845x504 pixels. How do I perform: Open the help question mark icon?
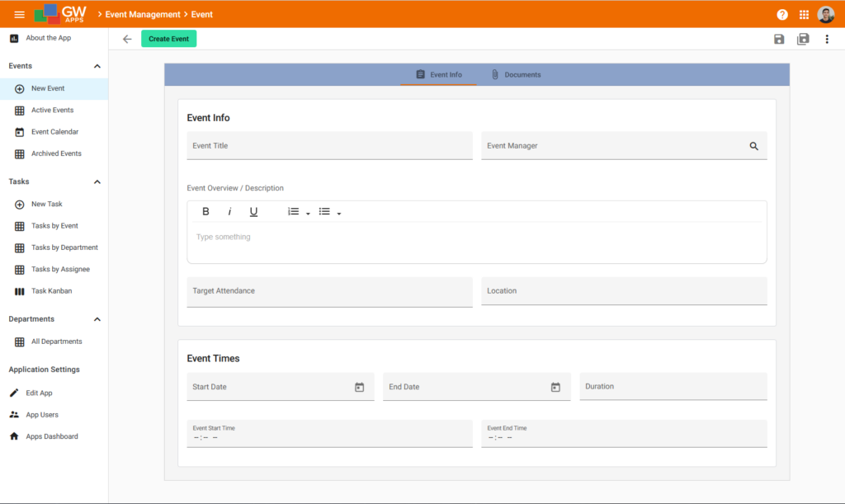pos(782,15)
